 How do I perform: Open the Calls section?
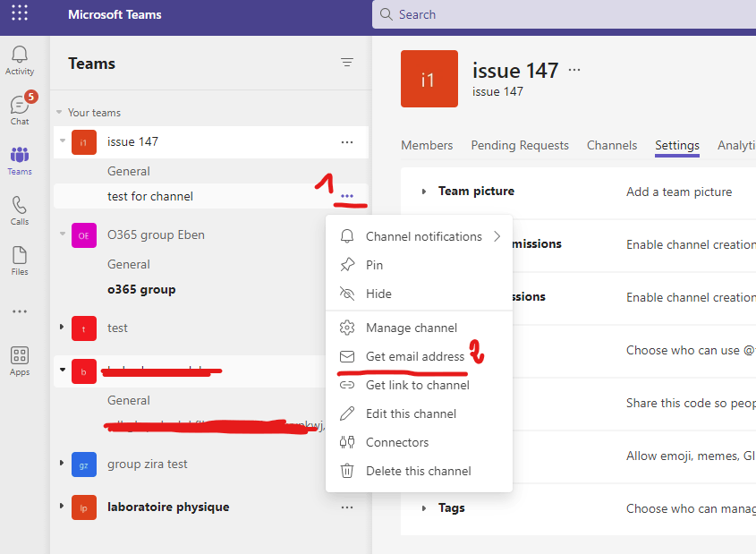click(19, 208)
